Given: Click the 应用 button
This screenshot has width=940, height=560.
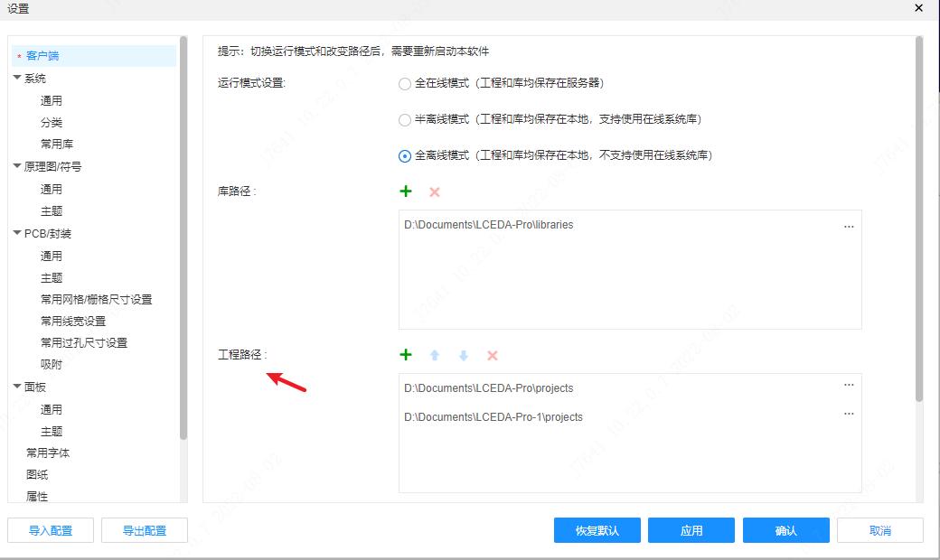Looking at the screenshot, I should pos(691,530).
